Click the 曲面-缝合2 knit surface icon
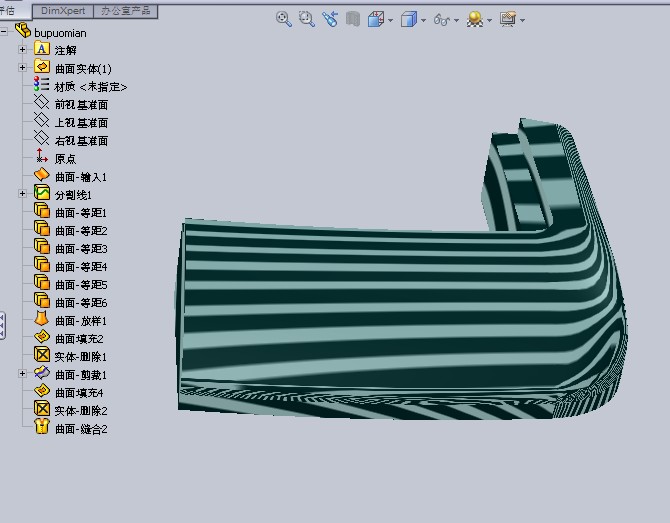 point(42,426)
